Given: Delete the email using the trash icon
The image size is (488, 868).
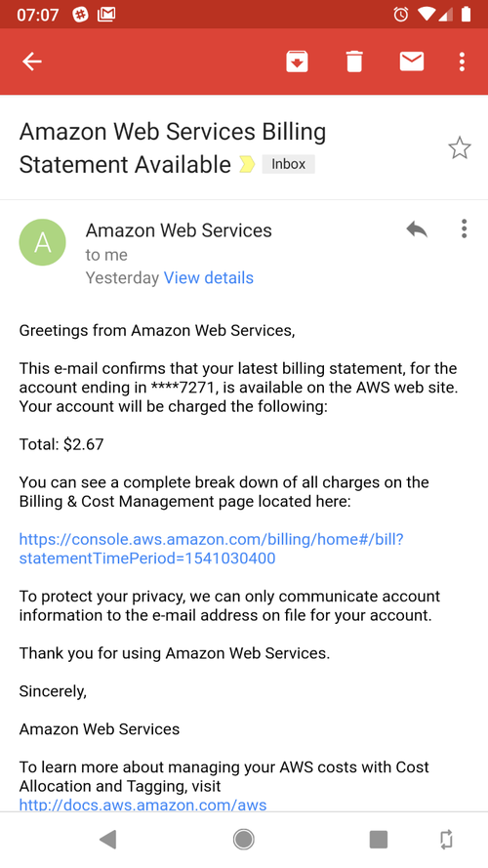Looking at the screenshot, I should click(x=354, y=62).
